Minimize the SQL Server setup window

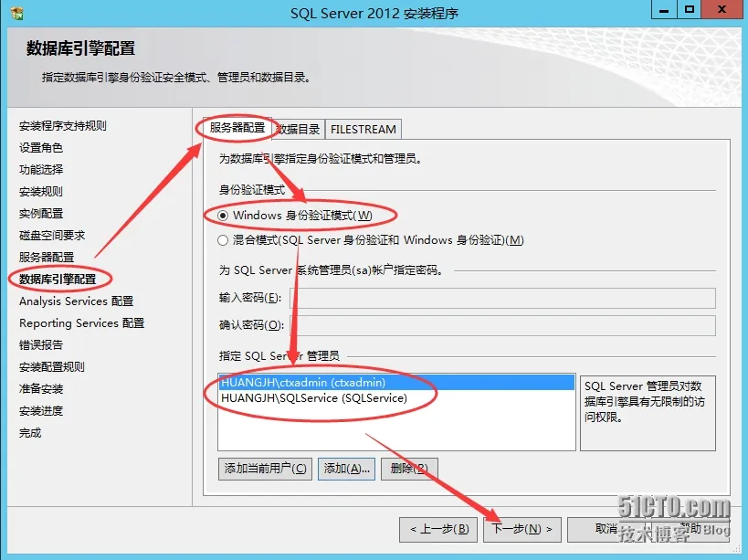pos(664,9)
